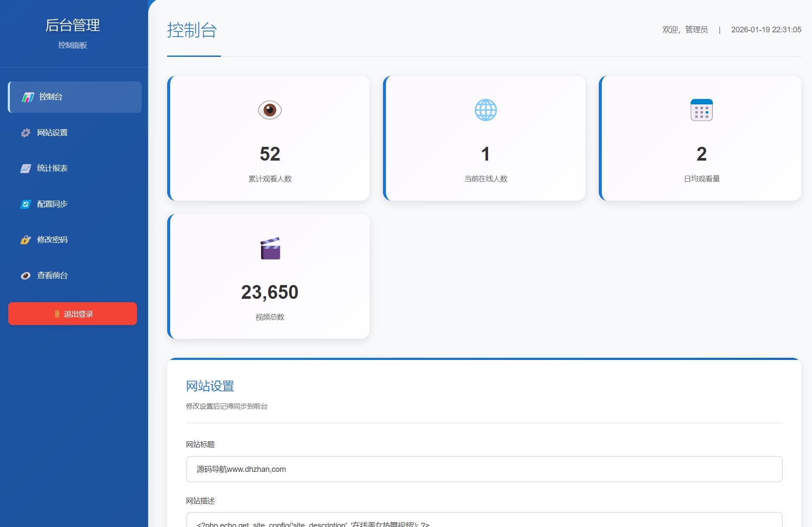Click the statistics chart icon beside 统计报表
The width and height of the screenshot is (812, 527).
[x=26, y=169]
